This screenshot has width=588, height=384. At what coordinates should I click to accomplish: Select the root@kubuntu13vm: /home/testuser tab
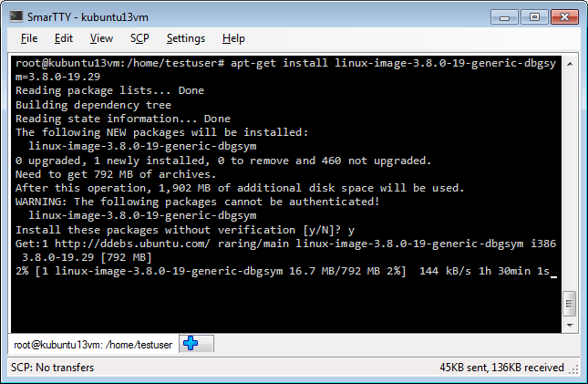[x=93, y=345]
